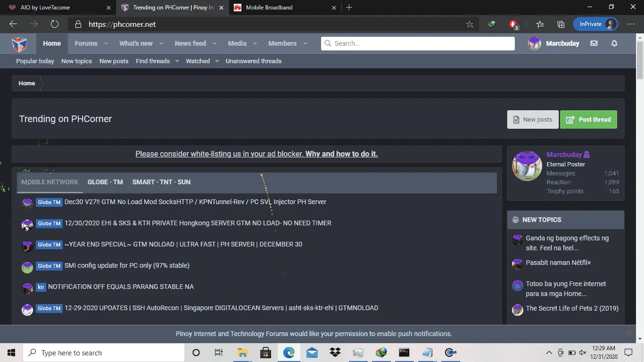Open browser Favorites list icon
Screen dimensions: 644x362
(x=540, y=24)
